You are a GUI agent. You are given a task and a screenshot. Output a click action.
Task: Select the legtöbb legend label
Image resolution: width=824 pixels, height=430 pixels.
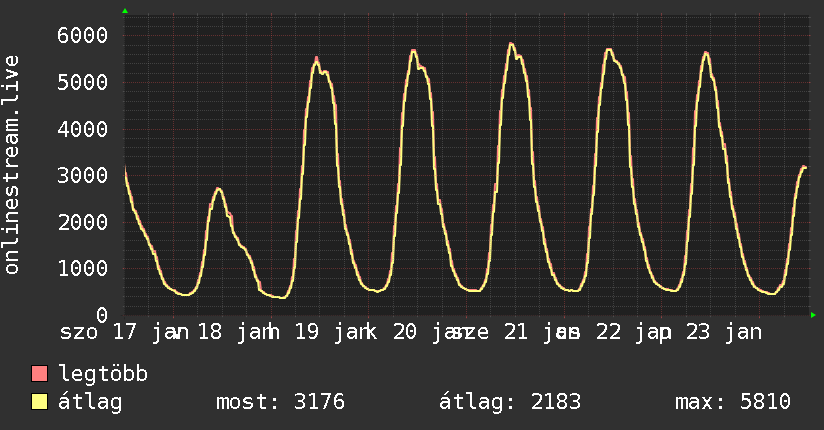click(x=103, y=374)
